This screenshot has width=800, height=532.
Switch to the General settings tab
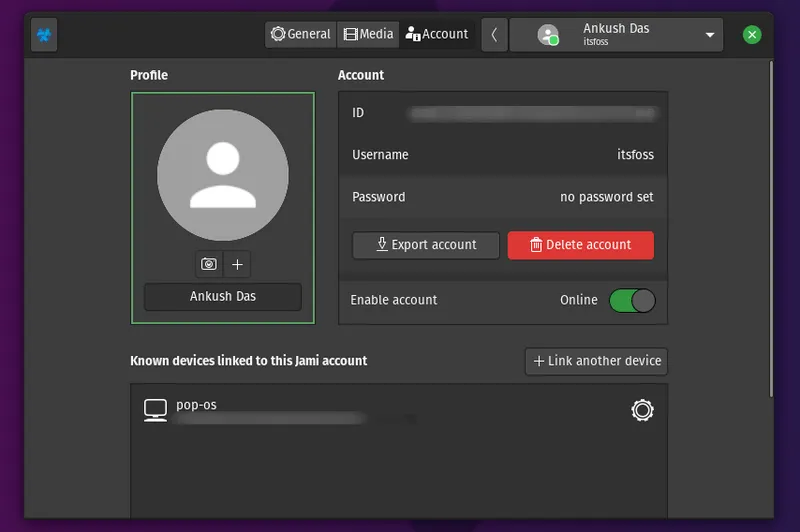tap(301, 34)
